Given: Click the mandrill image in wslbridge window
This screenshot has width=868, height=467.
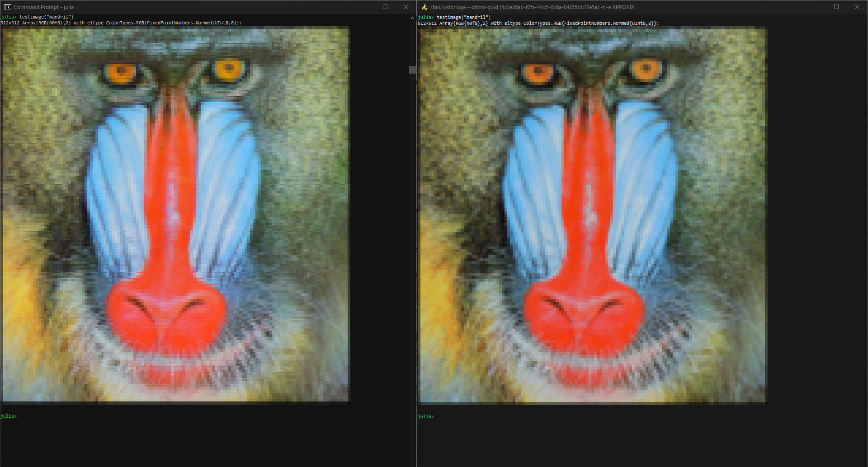Looking at the screenshot, I should click(x=593, y=215).
